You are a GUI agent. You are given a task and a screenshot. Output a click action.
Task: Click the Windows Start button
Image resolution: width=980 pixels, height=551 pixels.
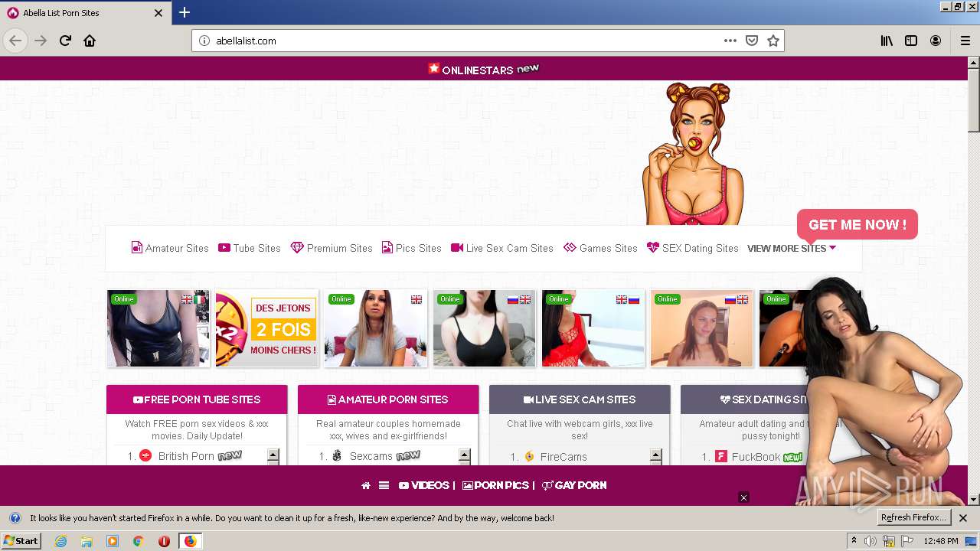point(21,541)
